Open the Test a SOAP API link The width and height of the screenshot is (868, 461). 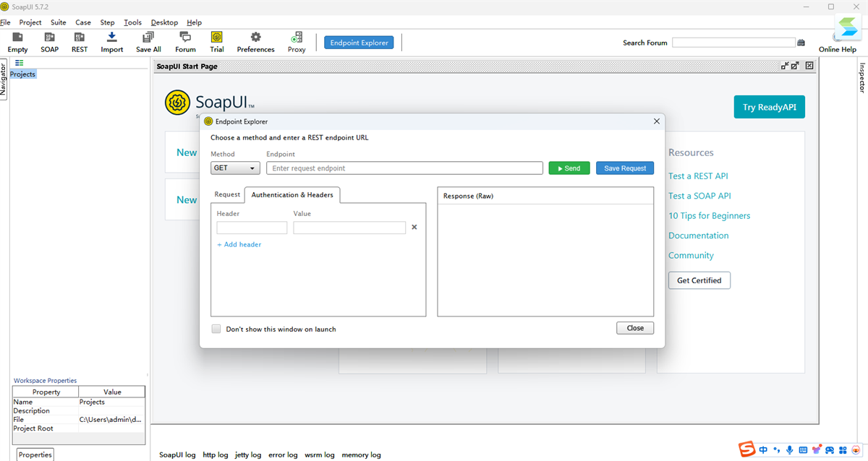coord(699,196)
